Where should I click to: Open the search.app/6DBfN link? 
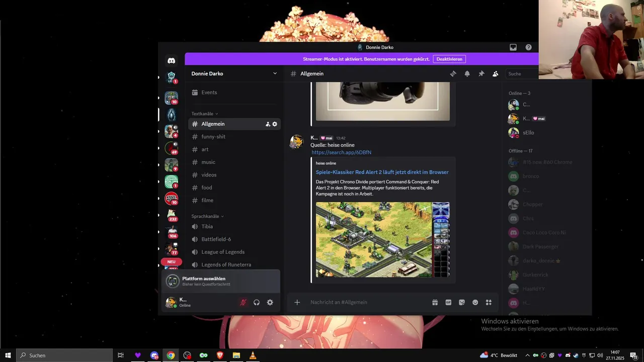tap(341, 152)
